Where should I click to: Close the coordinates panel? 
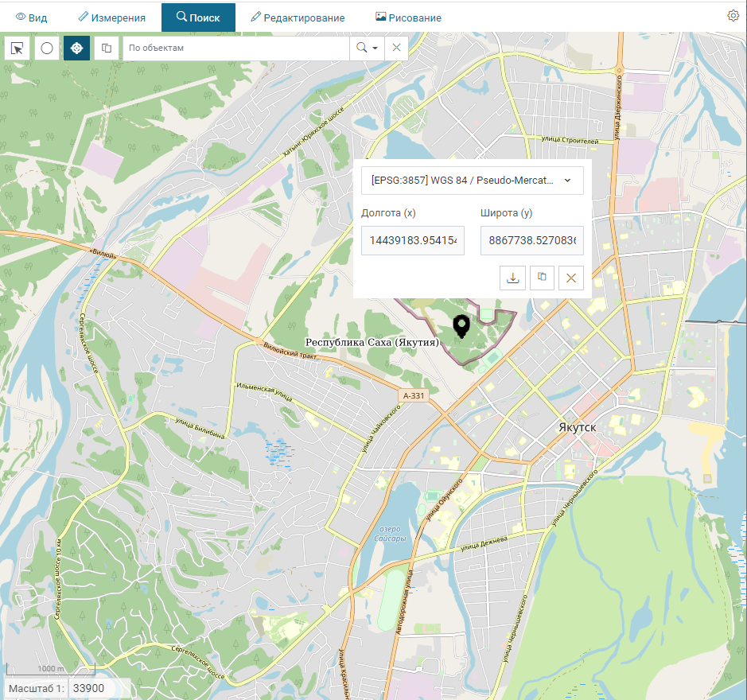(x=571, y=278)
